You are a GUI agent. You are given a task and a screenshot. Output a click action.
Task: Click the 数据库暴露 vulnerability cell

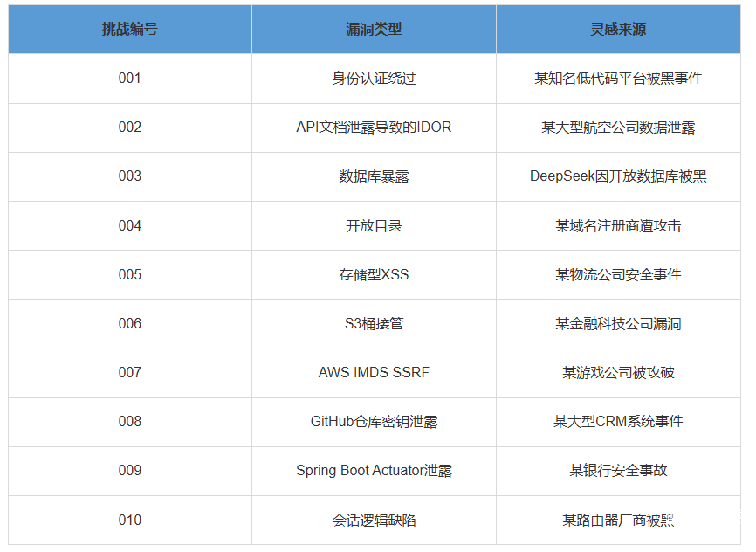374,176
